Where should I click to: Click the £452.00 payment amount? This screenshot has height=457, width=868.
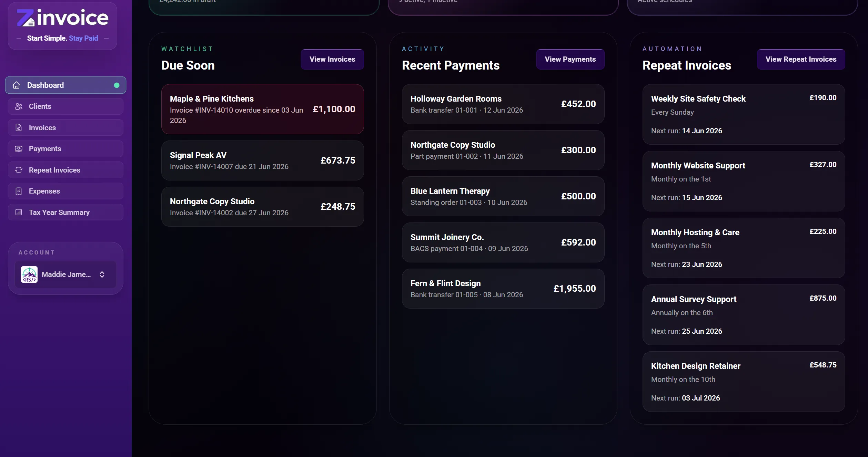tap(578, 104)
